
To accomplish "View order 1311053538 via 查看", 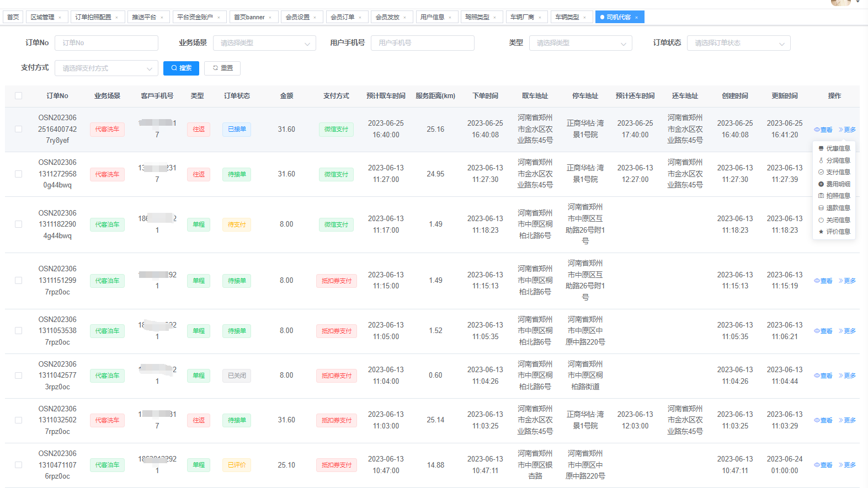I will pyautogui.click(x=823, y=331).
